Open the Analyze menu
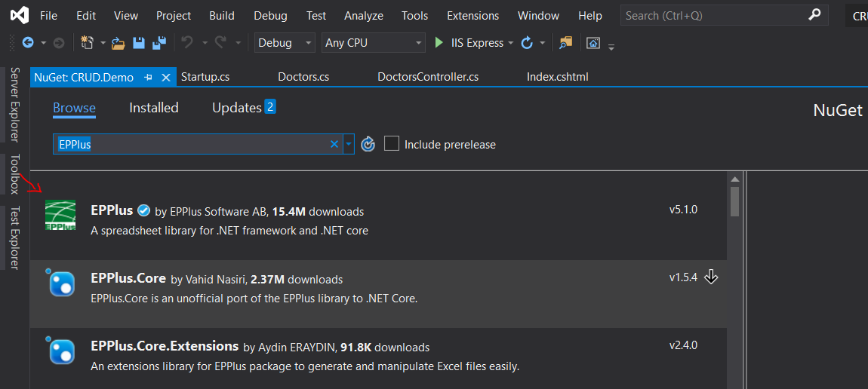868x389 pixels. pos(364,16)
